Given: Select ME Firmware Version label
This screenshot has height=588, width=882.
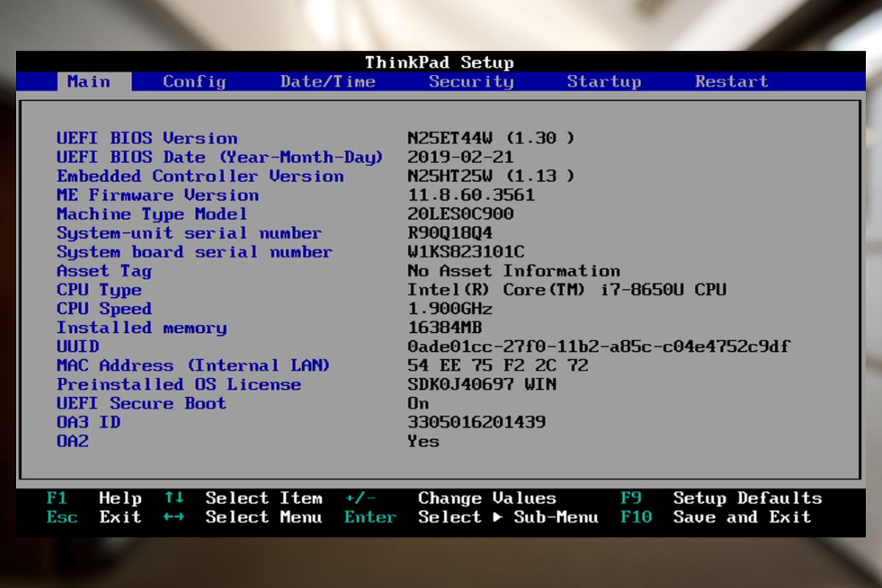Looking at the screenshot, I should click(157, 196).
